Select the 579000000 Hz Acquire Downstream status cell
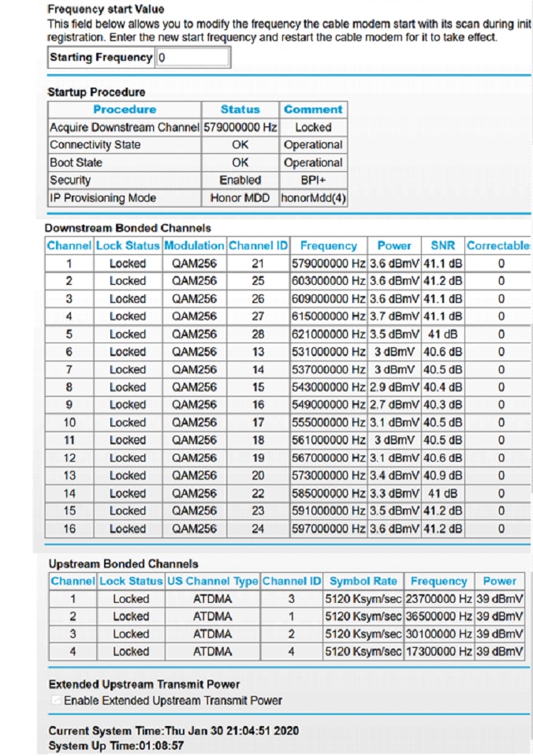The height and width of the screenshot is (756, 533). [240, 127]
